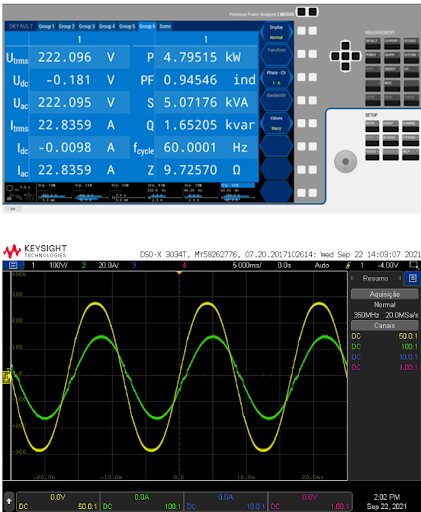This screenshot has height=512, width=421.
Task: Click the trigger position marker at top of grid
Action: click(x=179, y=273)
